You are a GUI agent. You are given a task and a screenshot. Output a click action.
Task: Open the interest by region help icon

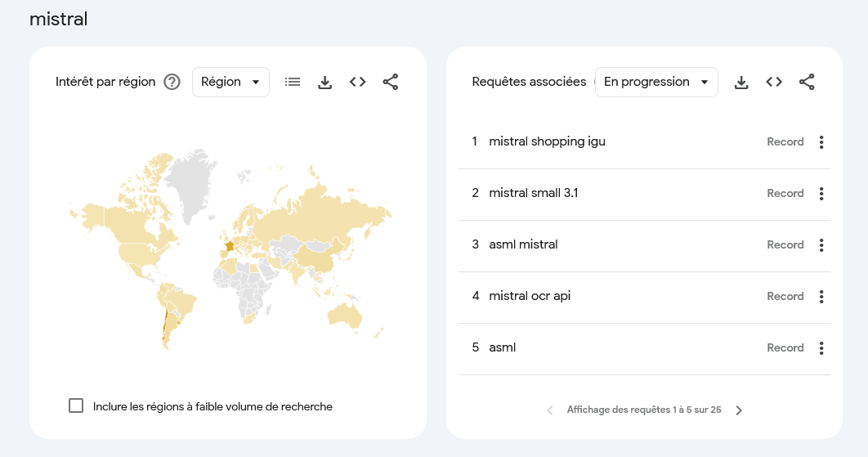(172, 82)
